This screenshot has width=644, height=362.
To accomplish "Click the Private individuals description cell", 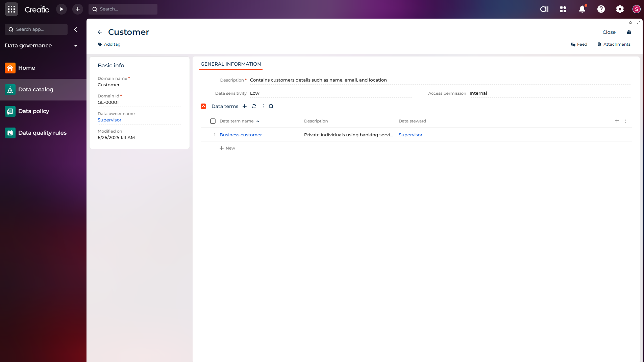I will coord(348,135).
